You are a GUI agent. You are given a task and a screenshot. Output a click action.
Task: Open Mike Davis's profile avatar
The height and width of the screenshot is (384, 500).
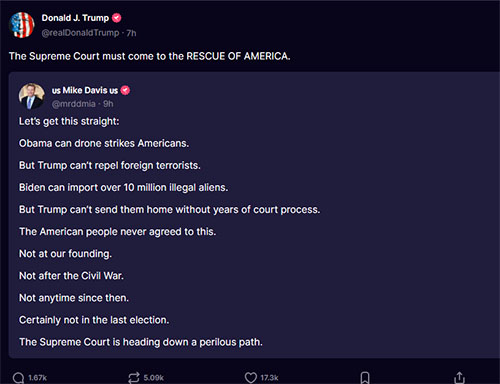[31, 96]
